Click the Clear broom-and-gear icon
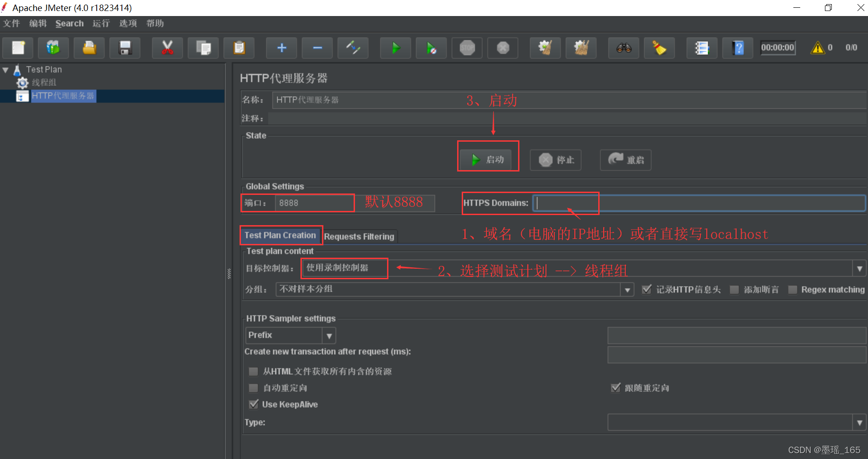 point(545,48)
